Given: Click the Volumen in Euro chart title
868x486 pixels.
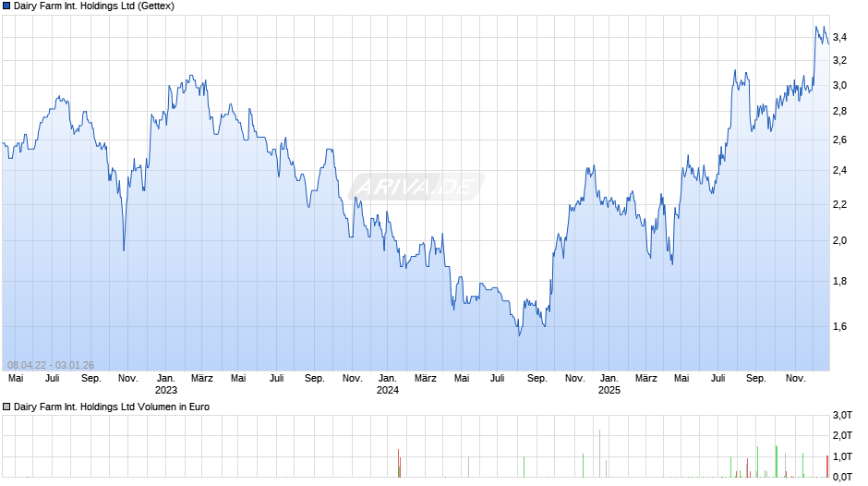Looking at the screenshot, I should tap(112, 407).
